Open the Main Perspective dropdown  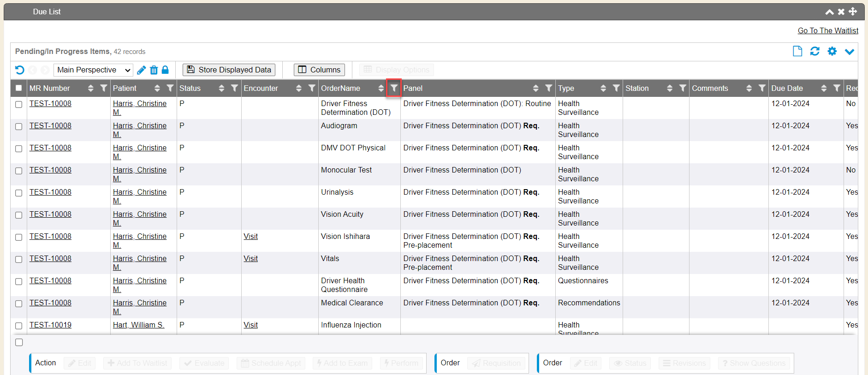(94, 70)
